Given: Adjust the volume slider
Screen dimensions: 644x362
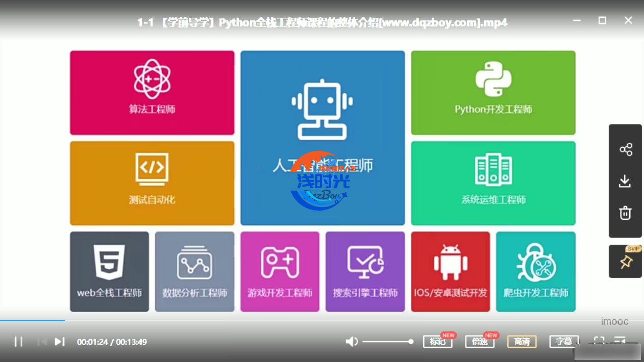Looking at the screenshot, I should 388,342.
